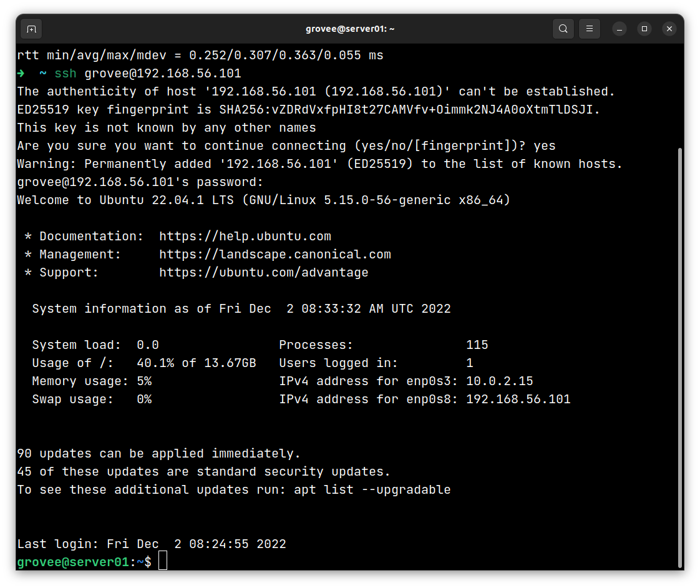700x588 pixels.
Task: Click the Users logged in value 1
Action: tap(470, 363)
